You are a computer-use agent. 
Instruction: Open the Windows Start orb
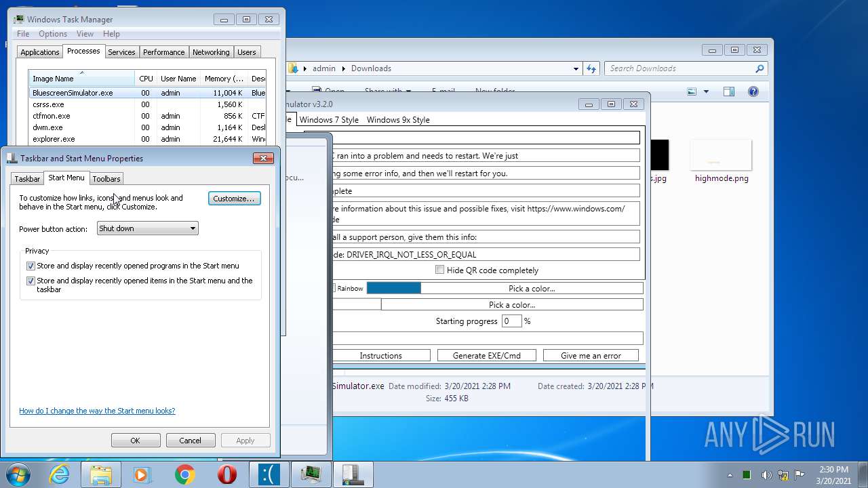[18, 474]
